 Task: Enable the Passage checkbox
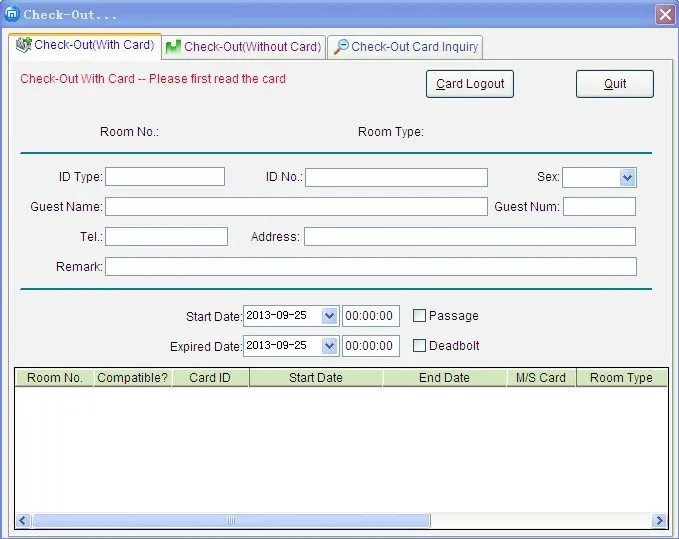pyautogui.click(x=419, y=316)
